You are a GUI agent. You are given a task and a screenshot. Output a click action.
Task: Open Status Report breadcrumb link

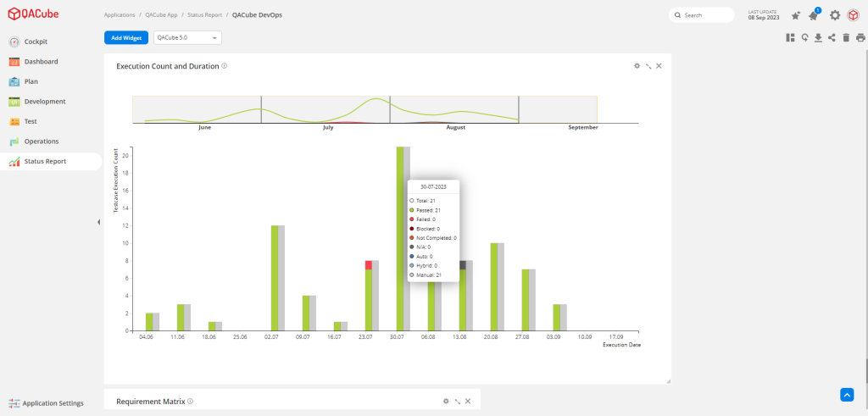(204, 15)
